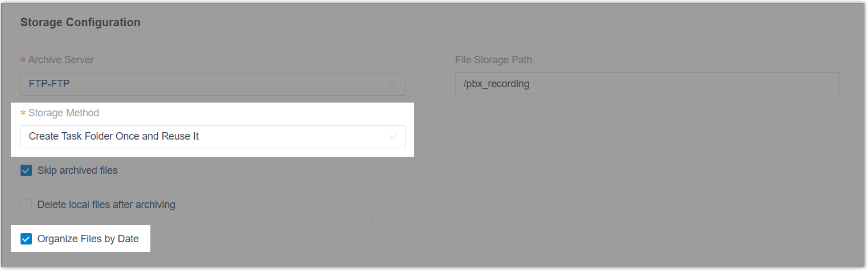
Task: Click "Create Task Folder Once and Reuse It" text
Action: coord(114,137)
